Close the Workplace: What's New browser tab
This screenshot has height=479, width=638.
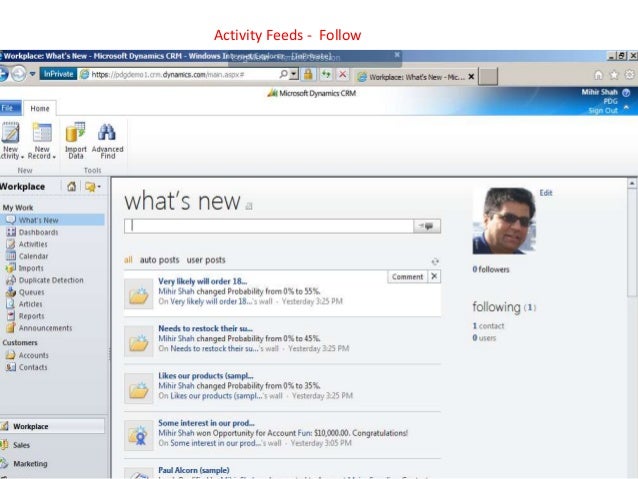click(x=471, y=77)
